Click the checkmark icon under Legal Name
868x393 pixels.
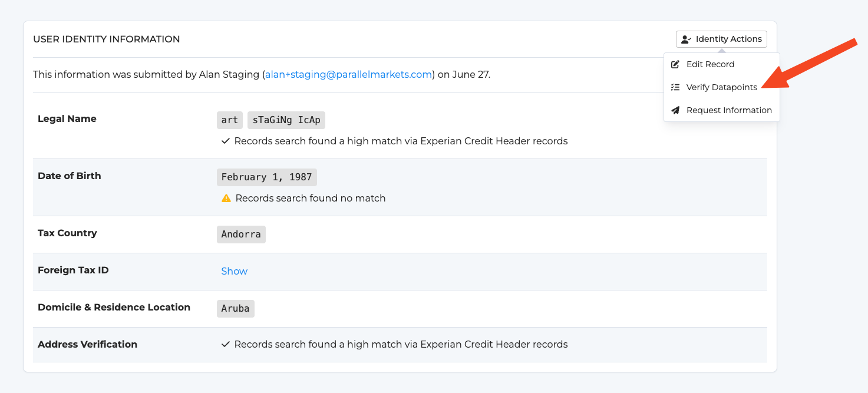(225, 141)
